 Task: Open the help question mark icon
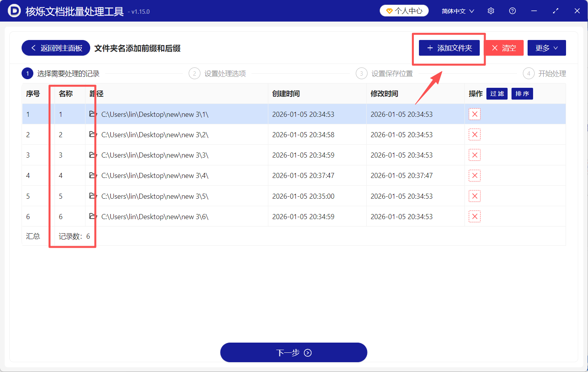pos(512,11)
